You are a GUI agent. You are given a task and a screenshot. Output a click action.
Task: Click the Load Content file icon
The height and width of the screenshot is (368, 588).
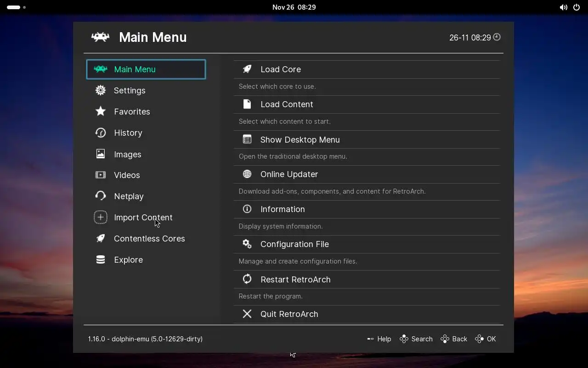click(247, 104)
